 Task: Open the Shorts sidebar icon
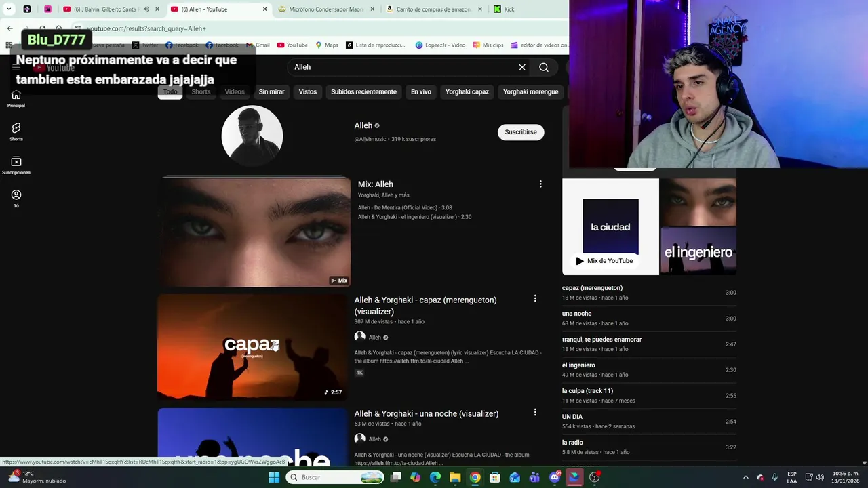point(16,131)
